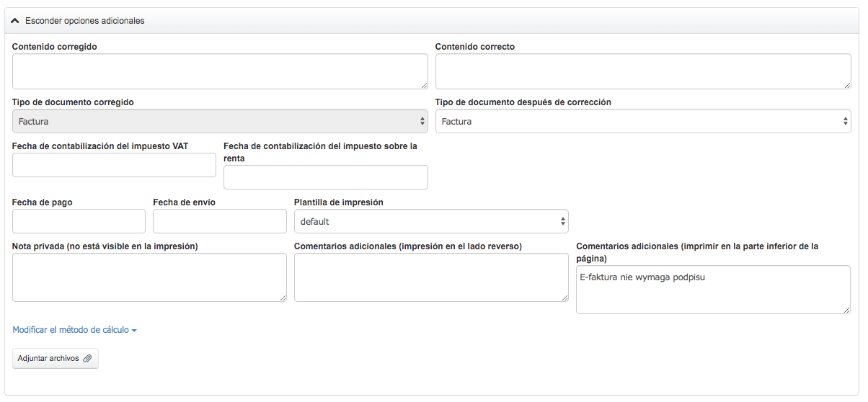Focus Fecha de contabilización del impuesto VAT field

click(114, 165)
